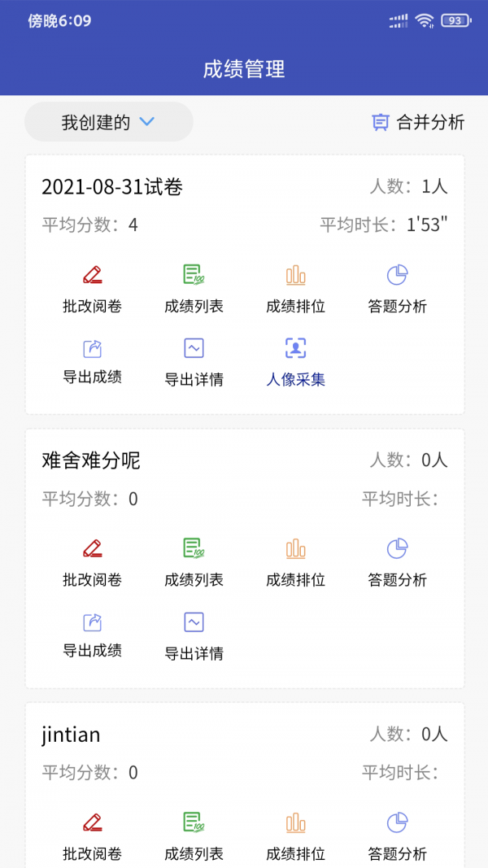Start 合并分析 merged analysis

(x=417, y=122)
